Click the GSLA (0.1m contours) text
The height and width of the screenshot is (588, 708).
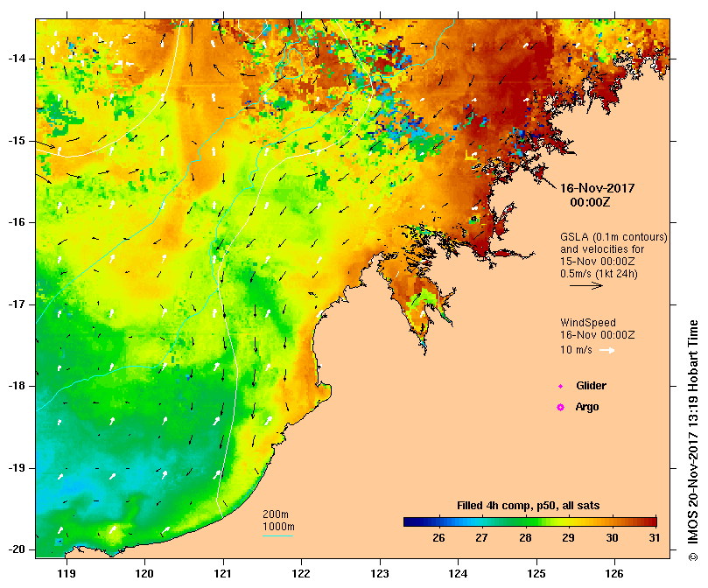click(x=613, y=237)
